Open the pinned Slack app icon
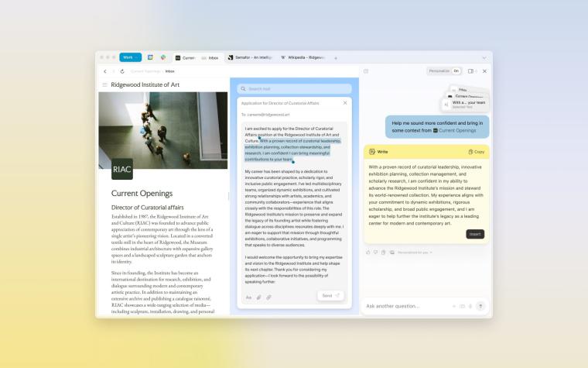588x368 pixels. [163, 57]
